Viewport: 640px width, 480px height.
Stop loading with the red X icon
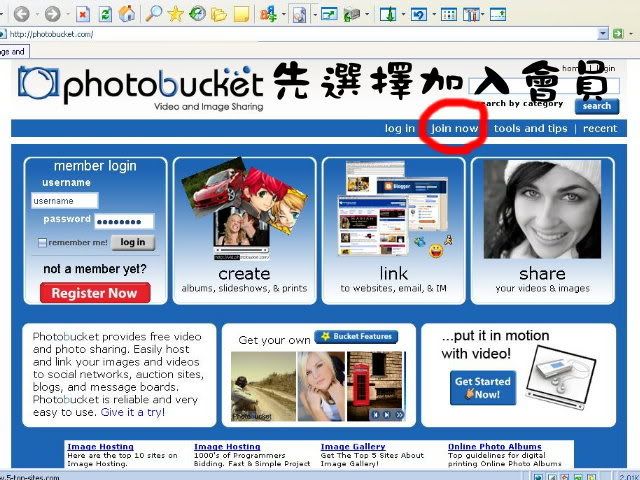pyautogui.click(x=83, y=15)
